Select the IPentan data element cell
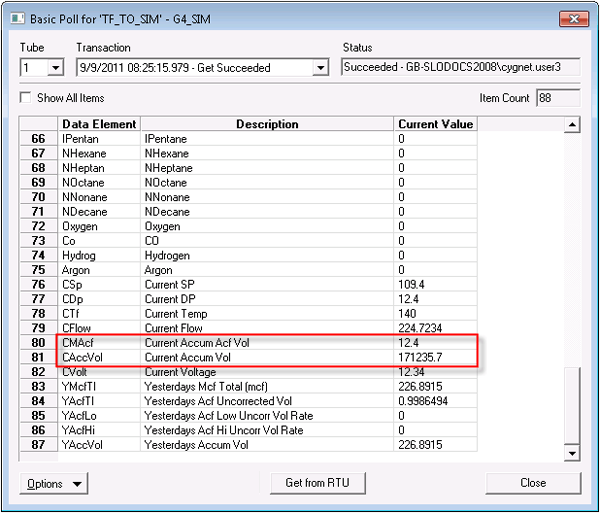Screen dimensions: 600x513 tap(99, 138)
